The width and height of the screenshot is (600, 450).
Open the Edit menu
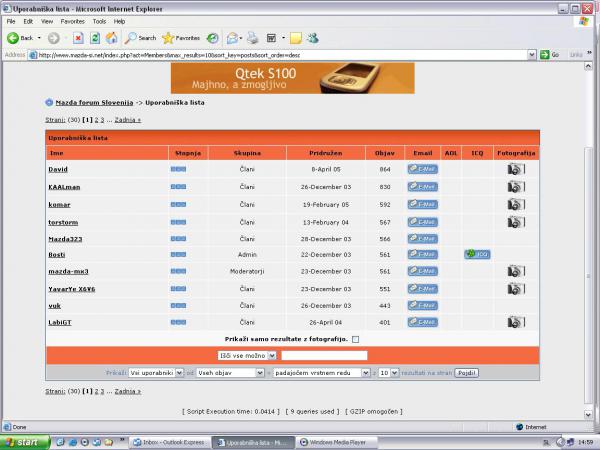pos(28,21)
